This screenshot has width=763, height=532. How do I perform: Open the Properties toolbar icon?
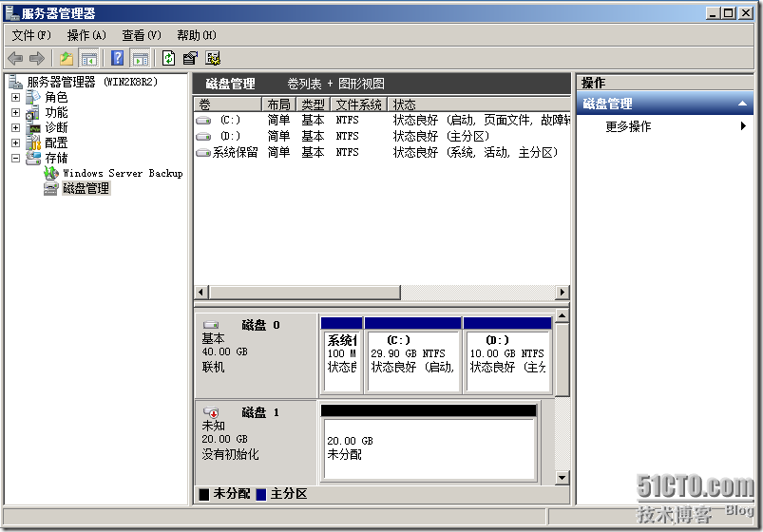click(x=190, y=58)
